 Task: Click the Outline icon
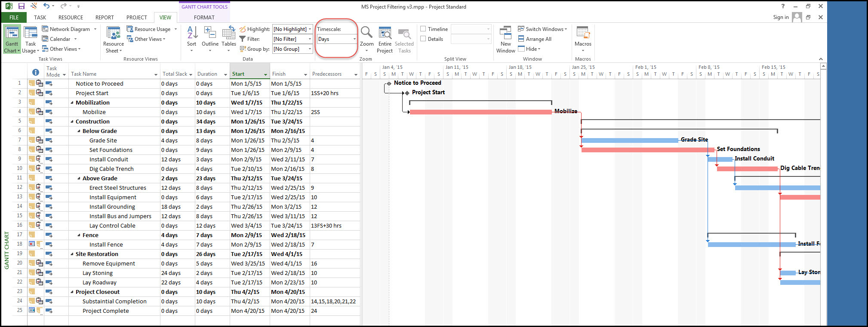[x=210, y=34]
